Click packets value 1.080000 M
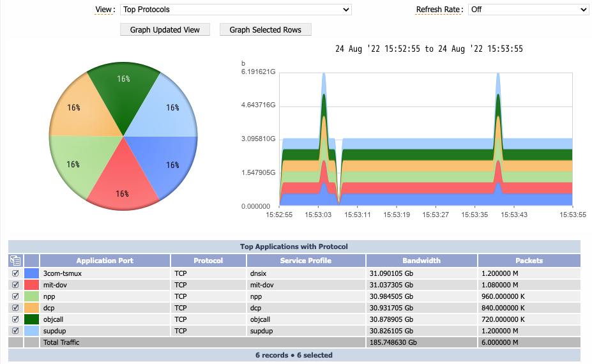Viewport: 592px width, 364px height. (500, 285)
